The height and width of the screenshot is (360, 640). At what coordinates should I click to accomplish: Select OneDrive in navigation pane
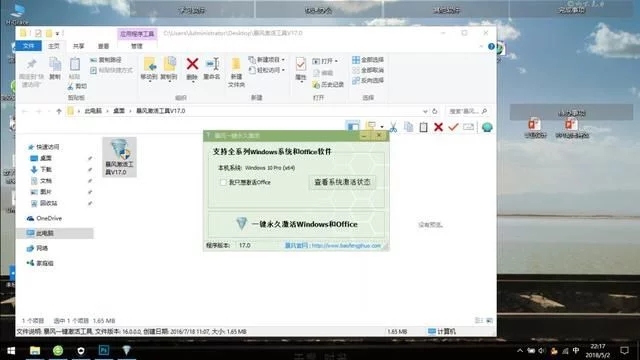point(49,218)
